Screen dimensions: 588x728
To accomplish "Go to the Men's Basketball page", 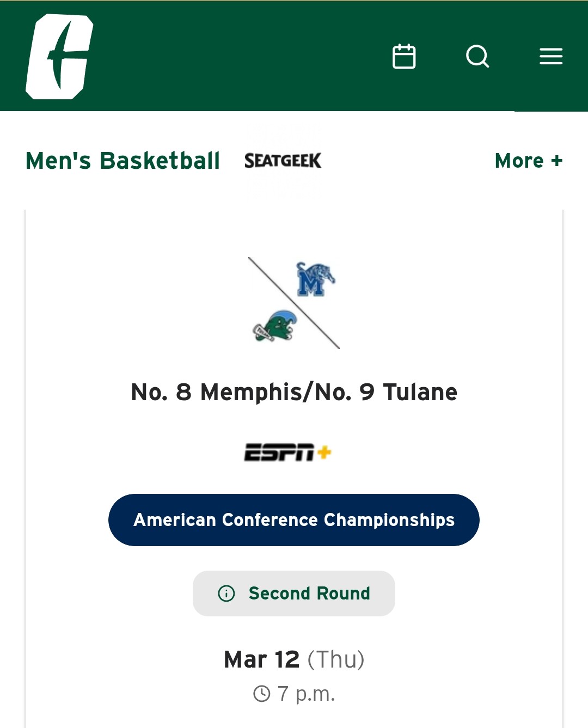I will [123, 161].
